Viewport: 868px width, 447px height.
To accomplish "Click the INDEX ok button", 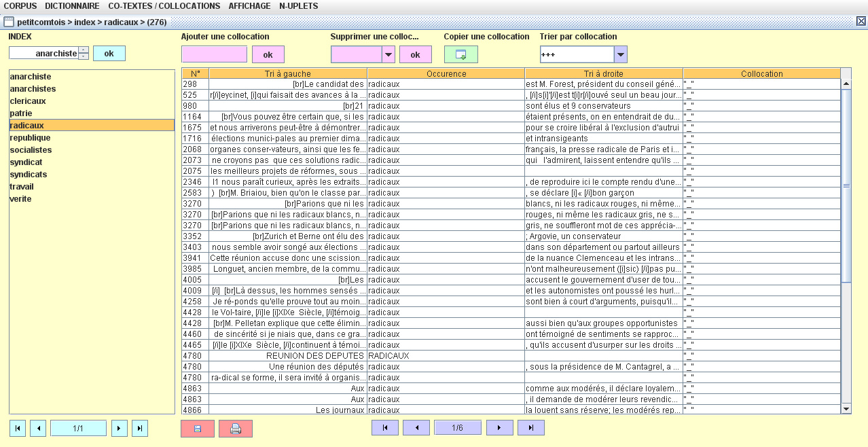I will coord(109,53).
